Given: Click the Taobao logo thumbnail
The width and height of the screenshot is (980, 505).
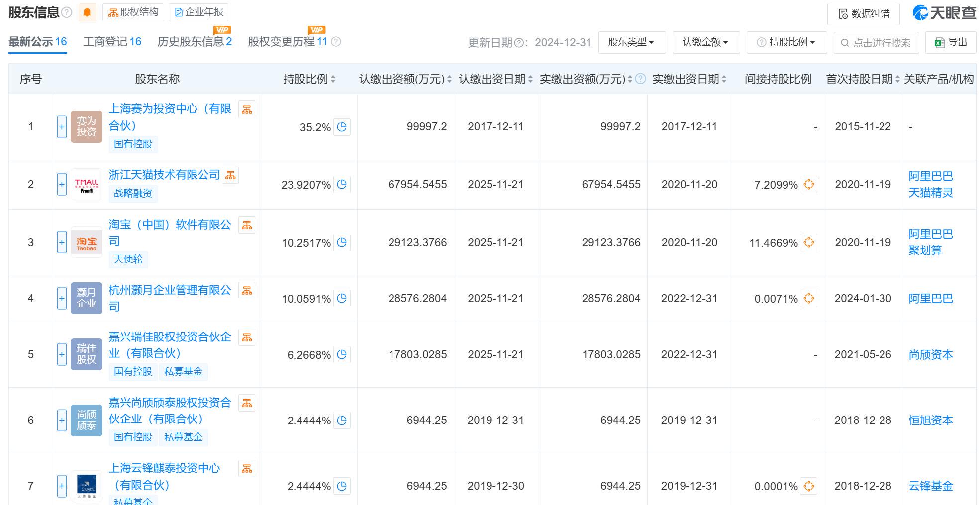Looking at the screenshot, I should (x=87, y=242).
